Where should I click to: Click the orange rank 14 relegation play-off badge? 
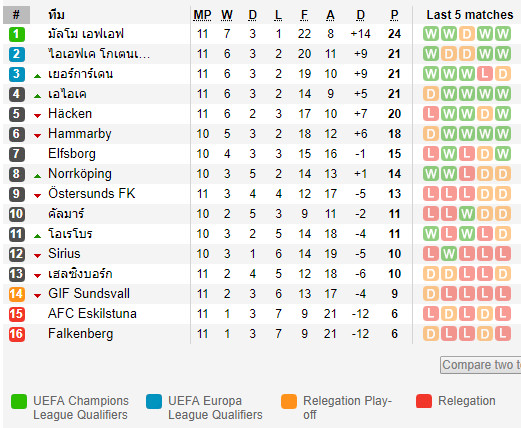(x=17, y=294)
